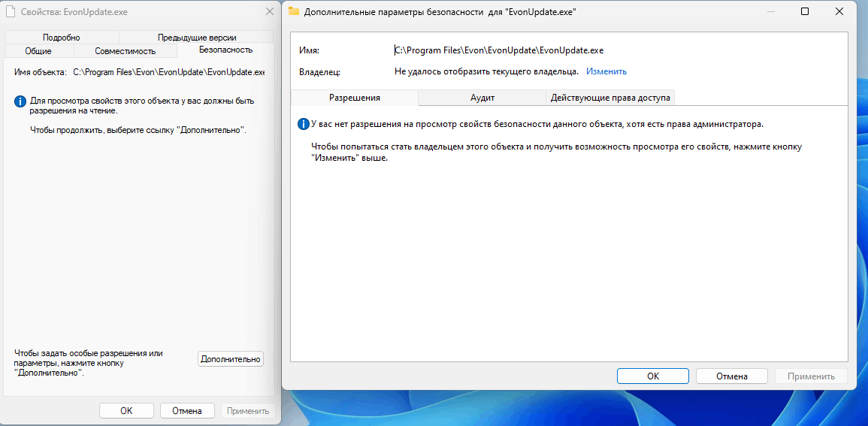
Task: Click blue info icon in Разрешения tab
Action: 304,124
